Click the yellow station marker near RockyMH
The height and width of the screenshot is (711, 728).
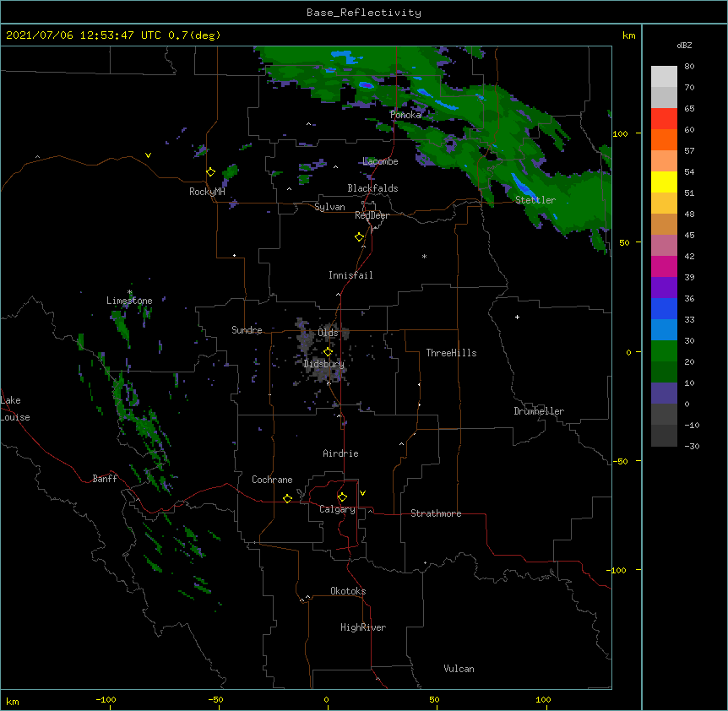[x=211, y=172]
